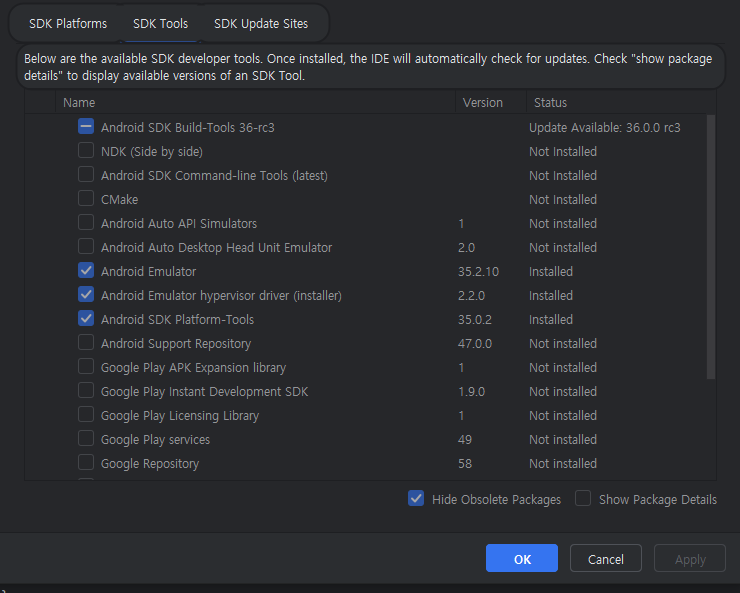740x593 pixels.
Task: Toggle Android SDK Build-Tools 36-rc3 checkbox
Action: 86,126
